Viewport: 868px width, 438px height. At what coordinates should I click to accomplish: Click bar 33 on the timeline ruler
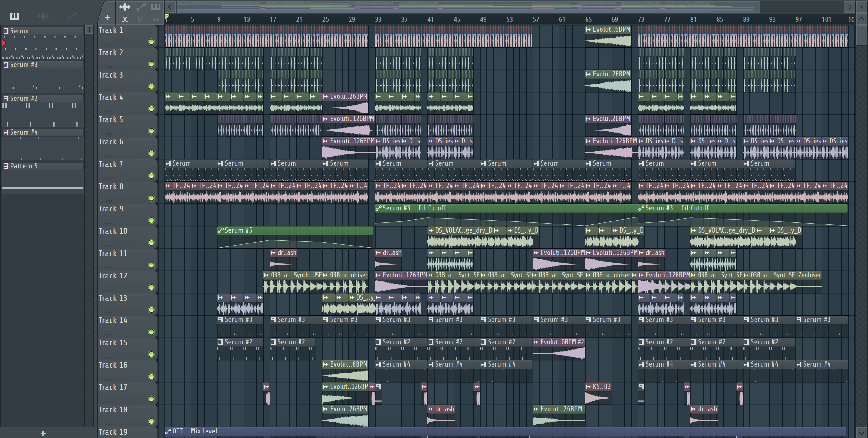click(x=378, y=20)
